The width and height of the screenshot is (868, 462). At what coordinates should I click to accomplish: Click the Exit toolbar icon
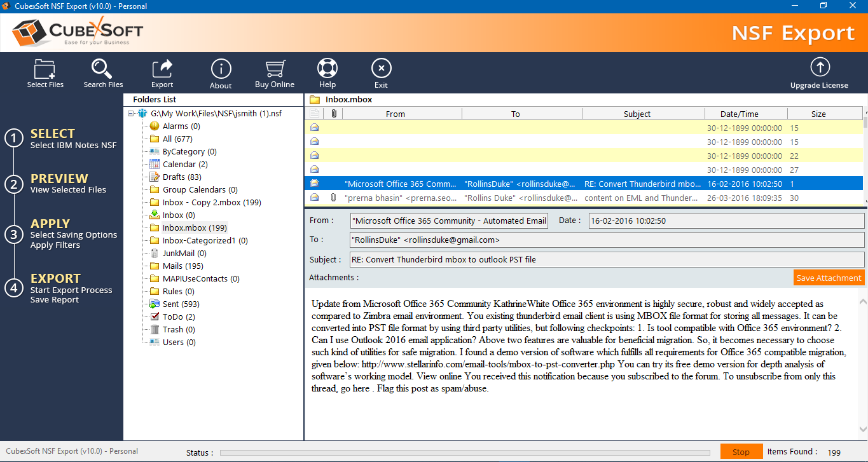coord(381,69)
